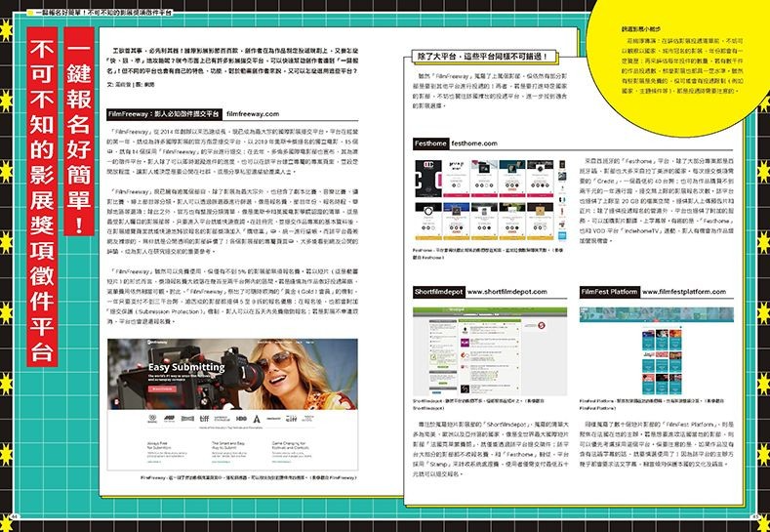Click the Academy A logo in FilmFreeway screenshot
Screen dimensions: 770x532
tap(257, 419)
